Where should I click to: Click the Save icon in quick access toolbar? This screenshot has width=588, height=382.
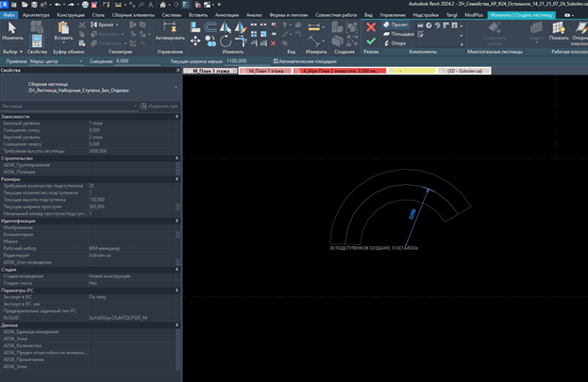point(34,5)
